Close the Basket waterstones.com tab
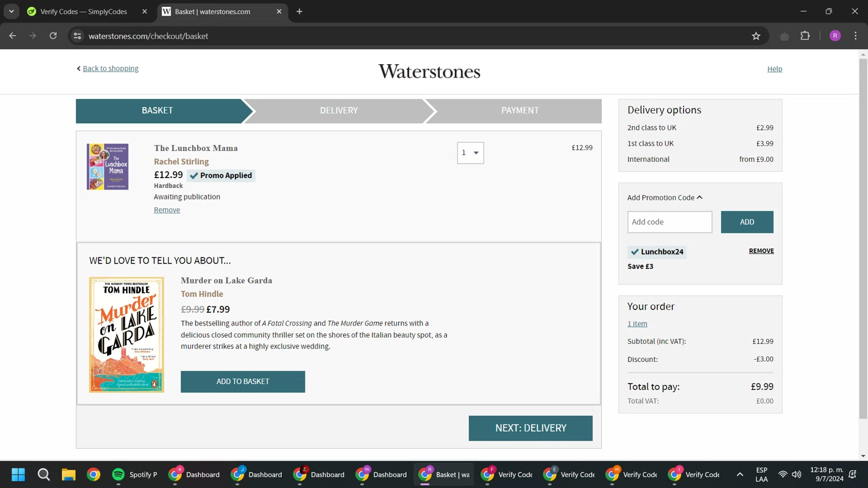This screenshot has height=488, width=868. point(279,12)
